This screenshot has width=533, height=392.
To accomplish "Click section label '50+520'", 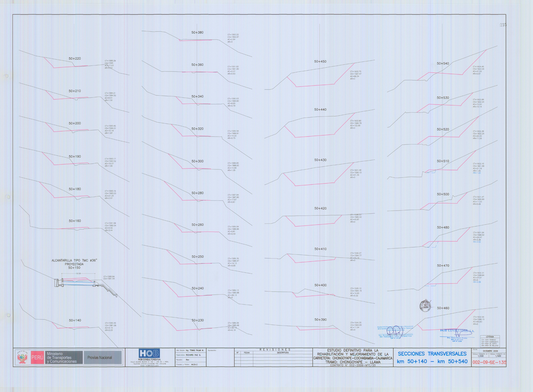I will point(443,129).
